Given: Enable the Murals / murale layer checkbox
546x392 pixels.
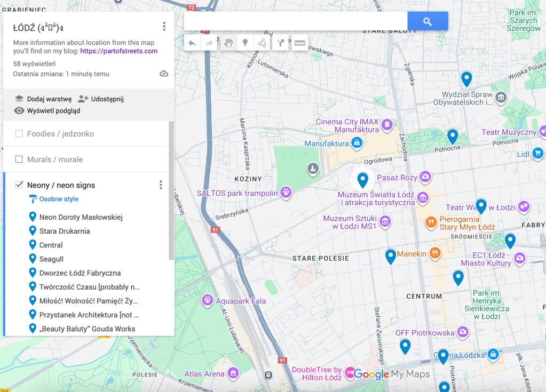Looking at the screenshot, I should pos(19,159).
